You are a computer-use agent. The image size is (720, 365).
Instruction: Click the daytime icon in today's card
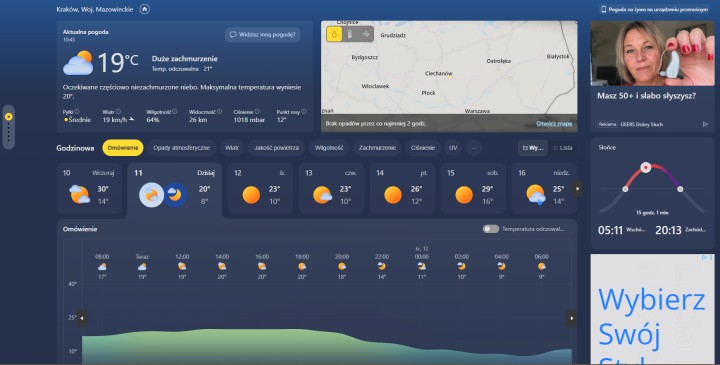[x=152, y=195]
